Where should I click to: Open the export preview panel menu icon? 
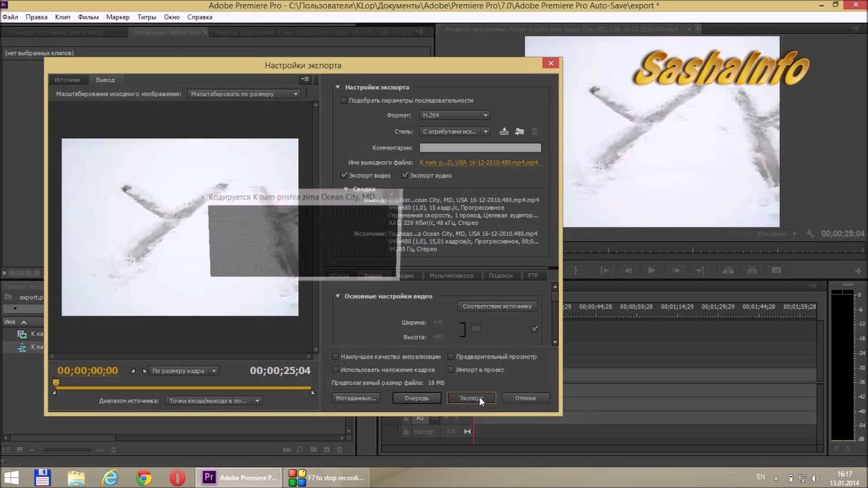pyautogui.click(x=305, y=79)
